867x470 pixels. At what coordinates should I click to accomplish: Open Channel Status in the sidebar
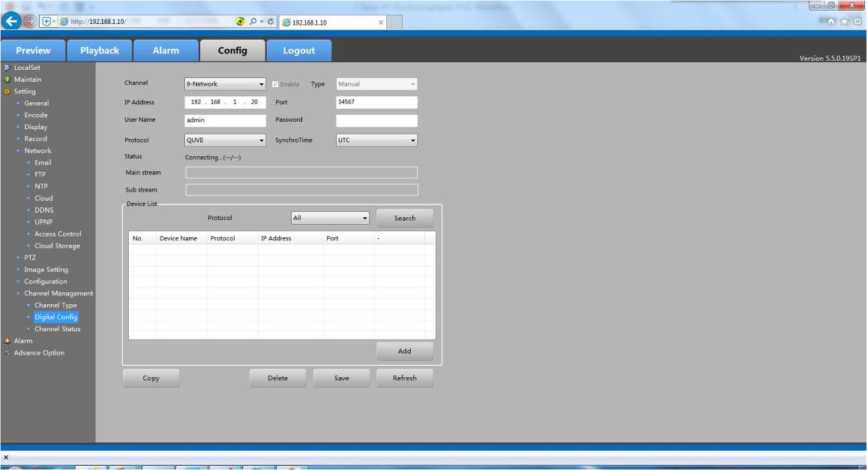[x=57, y=329]
